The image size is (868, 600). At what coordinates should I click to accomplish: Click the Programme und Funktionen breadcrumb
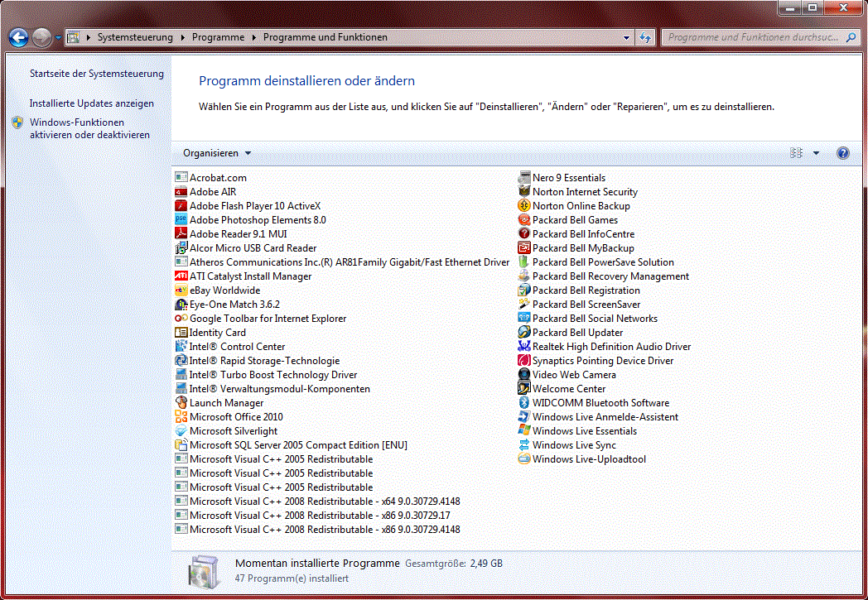pos(325,37)
